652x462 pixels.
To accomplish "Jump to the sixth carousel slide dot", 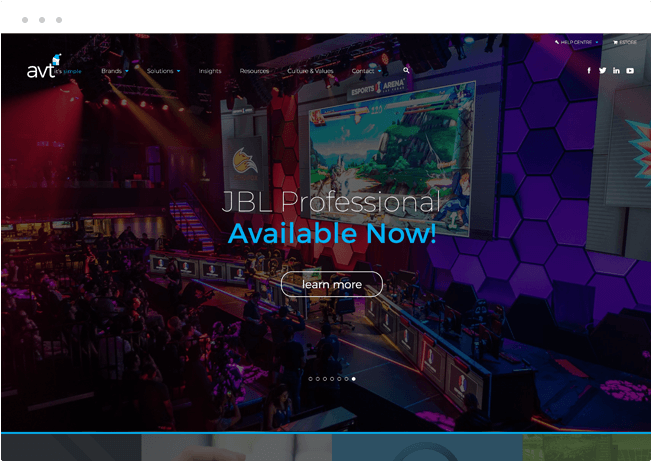I will click(346, 379).
